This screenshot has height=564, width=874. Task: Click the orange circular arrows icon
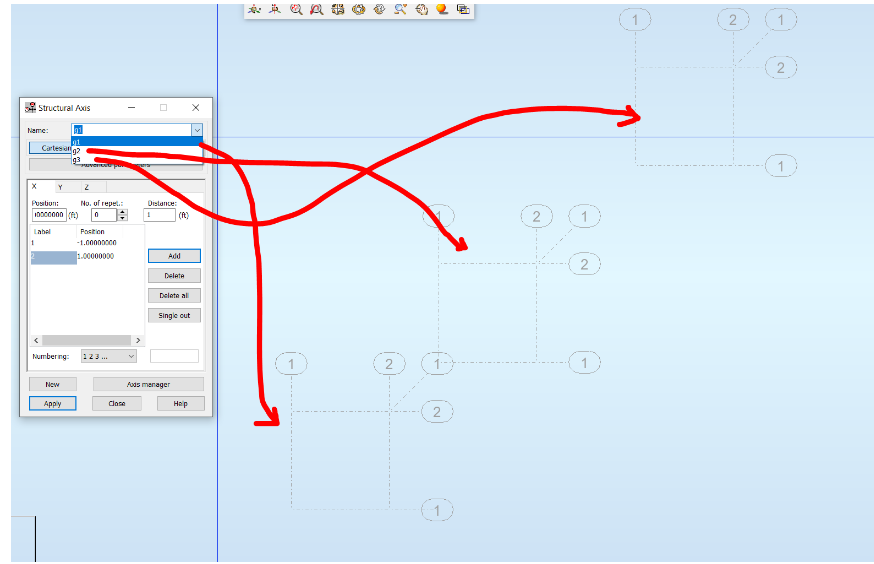[x=358, y=9]
